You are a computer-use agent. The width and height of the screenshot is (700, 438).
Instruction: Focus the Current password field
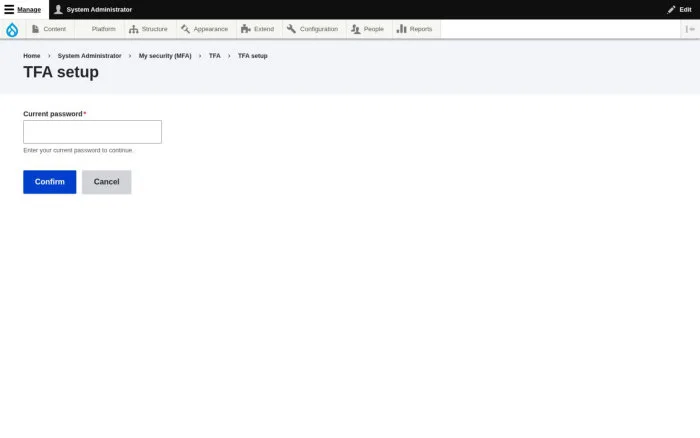92,132
